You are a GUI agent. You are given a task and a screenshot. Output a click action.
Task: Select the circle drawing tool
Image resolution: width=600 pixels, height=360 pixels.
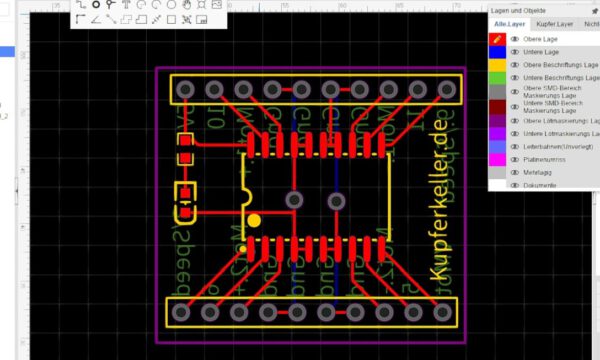pos(171,4)
